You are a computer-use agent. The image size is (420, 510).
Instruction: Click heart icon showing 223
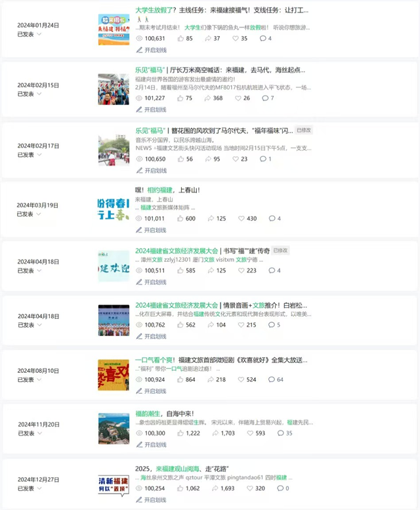click(x=241, y=270)
